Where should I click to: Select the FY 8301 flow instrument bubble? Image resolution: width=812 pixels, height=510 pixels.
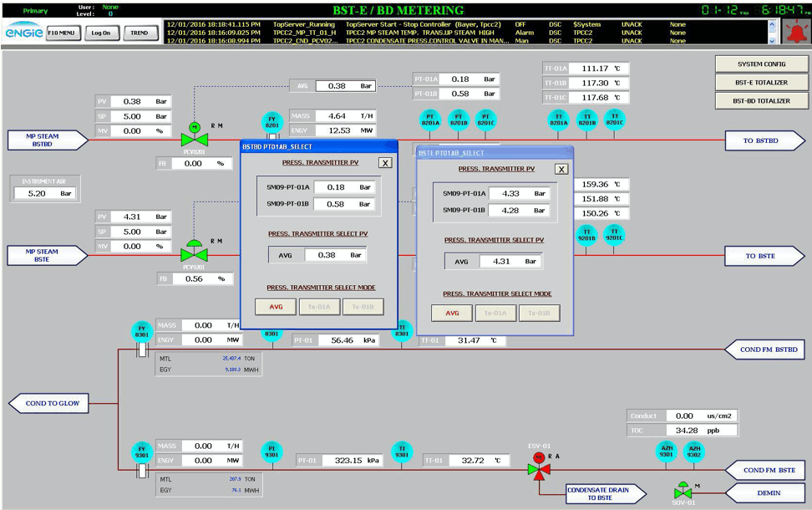[x=142, y=332]
